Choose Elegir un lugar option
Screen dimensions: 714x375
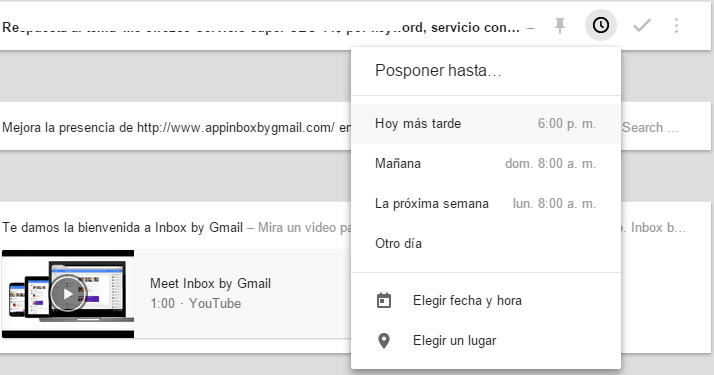click(x=486, y=341)
